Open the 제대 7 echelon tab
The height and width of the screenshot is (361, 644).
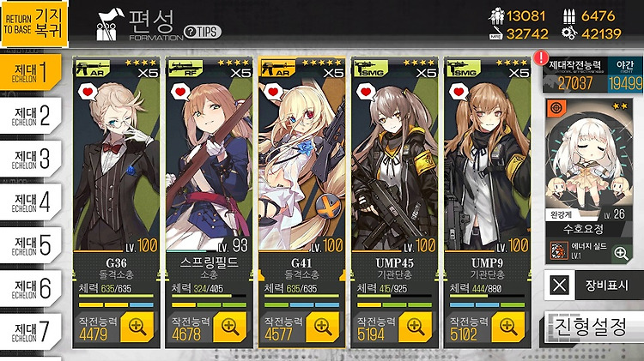pos(31,332)
